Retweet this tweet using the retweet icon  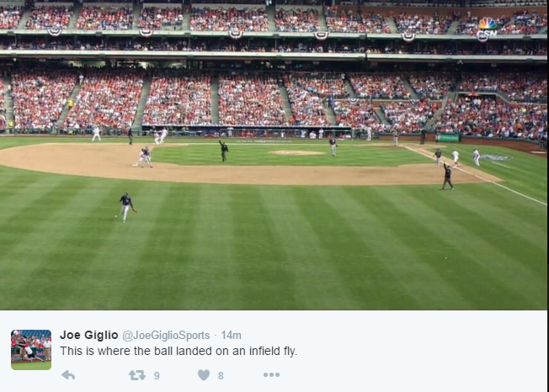coord(136,375)
